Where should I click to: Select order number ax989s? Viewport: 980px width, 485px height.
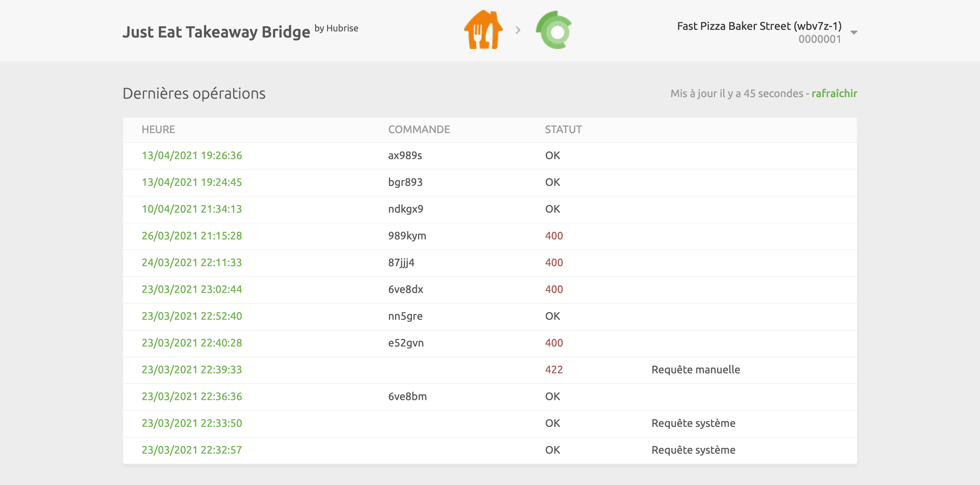coord(405,156)
